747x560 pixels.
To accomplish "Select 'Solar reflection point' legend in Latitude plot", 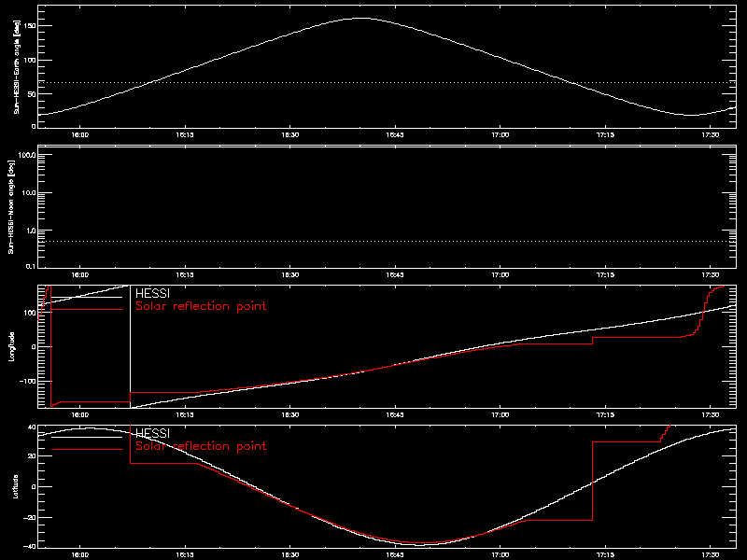I will pos(201,446).
